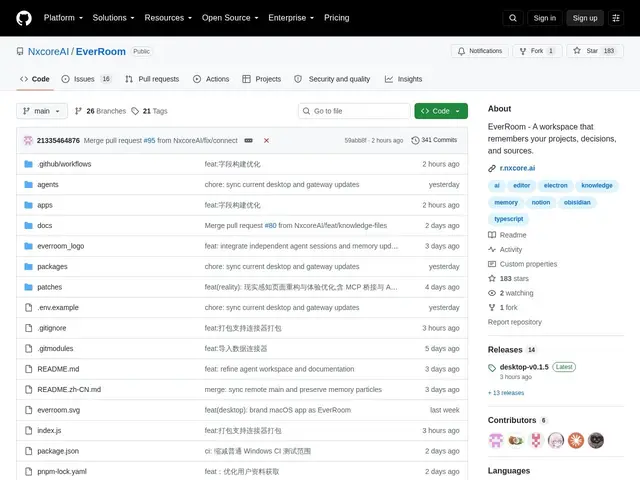Click the package.json file icon
The image size is (640, 480).
point(28,451)
